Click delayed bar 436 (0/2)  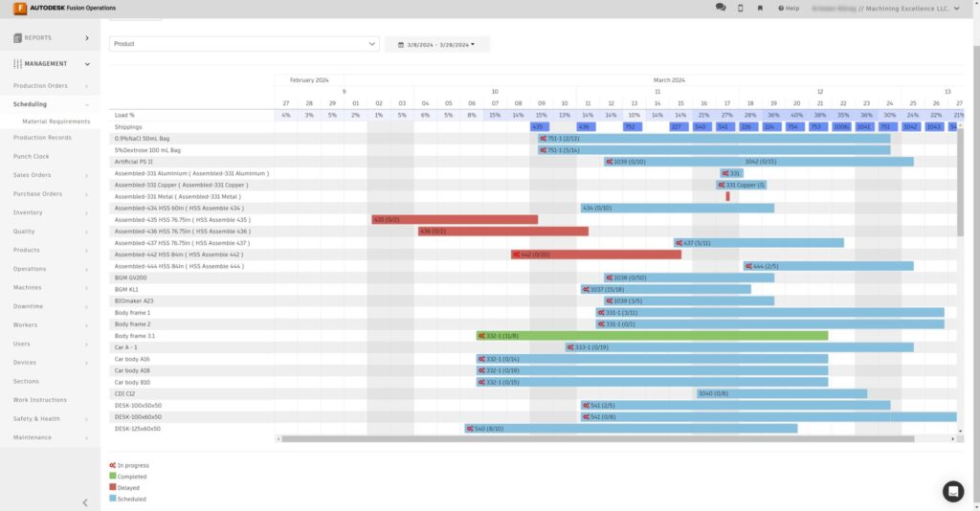(x=503, y=232)
